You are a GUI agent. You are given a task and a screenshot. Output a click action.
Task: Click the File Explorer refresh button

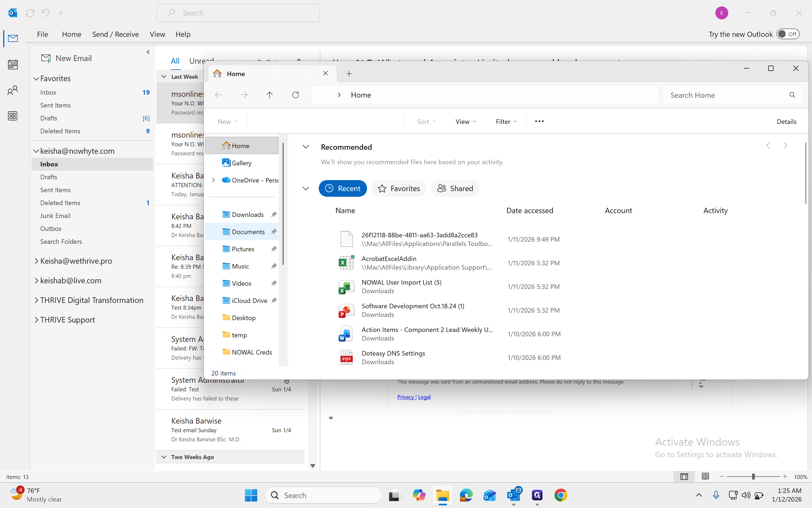click(295, 95)
